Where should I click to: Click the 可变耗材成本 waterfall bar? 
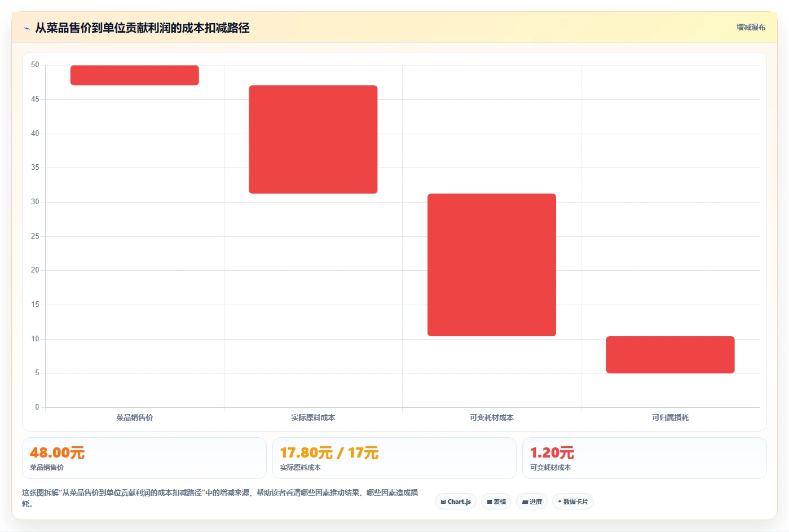(x=492, y=265)
